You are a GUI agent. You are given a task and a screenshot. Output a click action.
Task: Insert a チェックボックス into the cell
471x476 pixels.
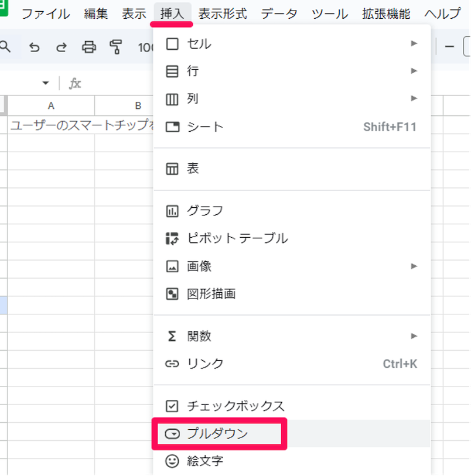coord(223,406)
